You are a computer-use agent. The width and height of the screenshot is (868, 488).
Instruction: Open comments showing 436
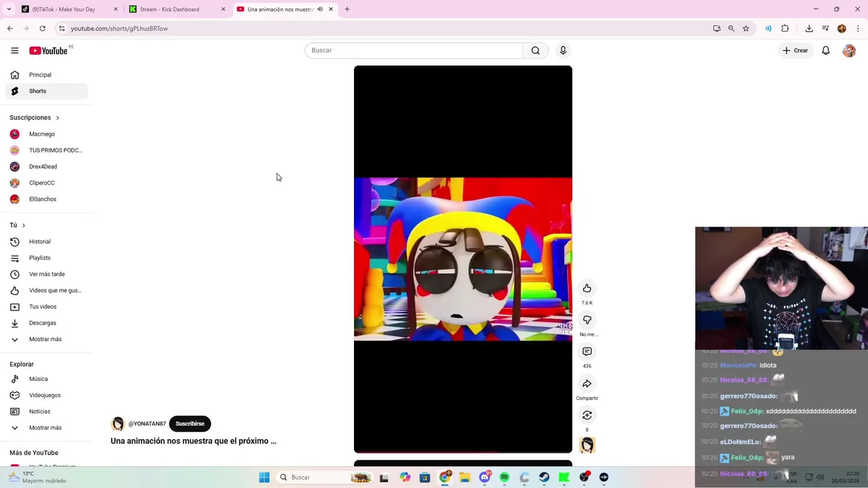click(587, 351)
